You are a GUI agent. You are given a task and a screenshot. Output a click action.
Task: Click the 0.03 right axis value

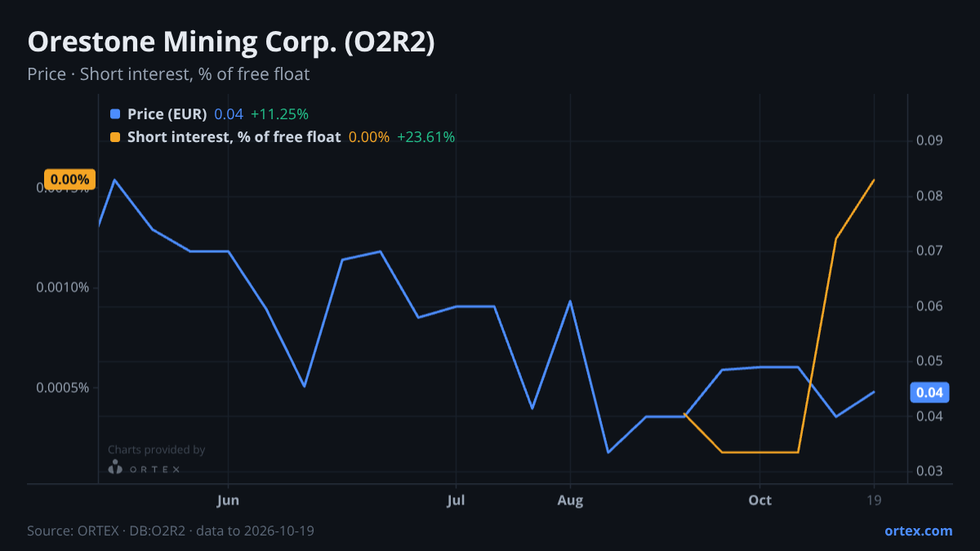pos(929,472)
